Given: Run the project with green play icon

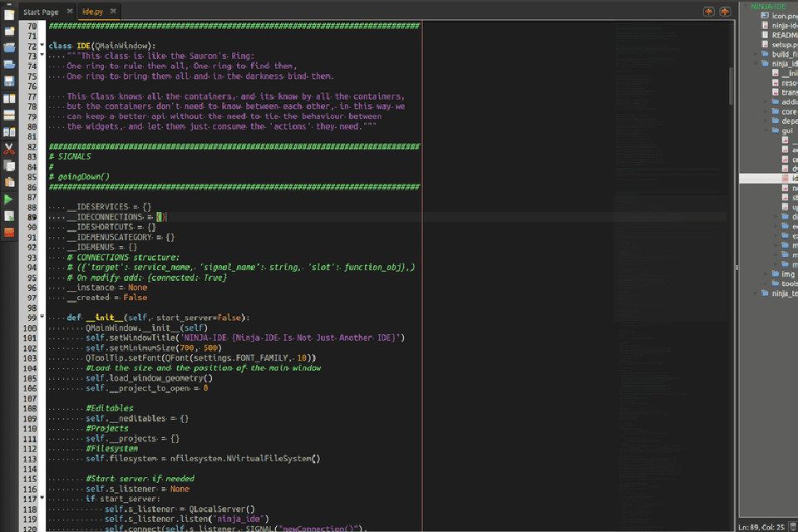Looking at the screenshot, I should tap(8, 199).
